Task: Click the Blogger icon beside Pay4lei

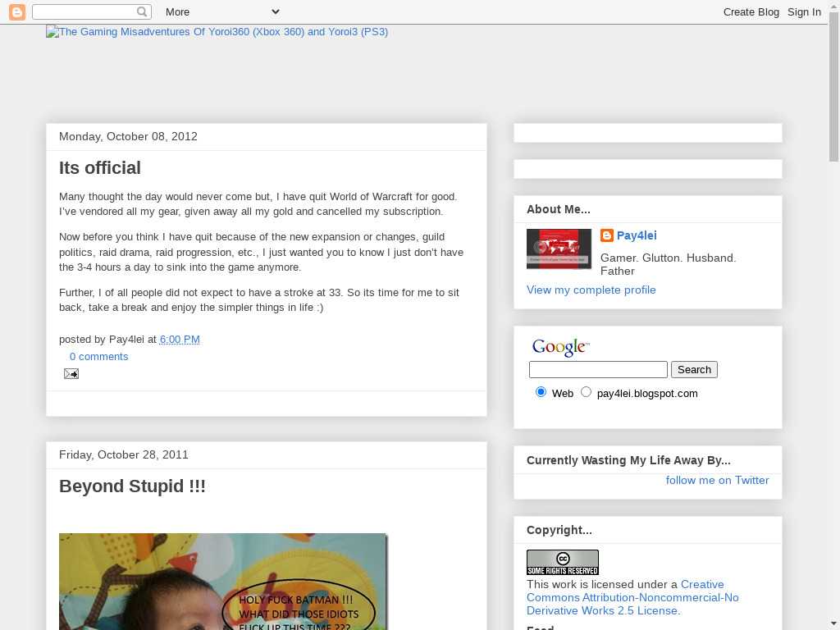Action: click(x=607, y=236)
